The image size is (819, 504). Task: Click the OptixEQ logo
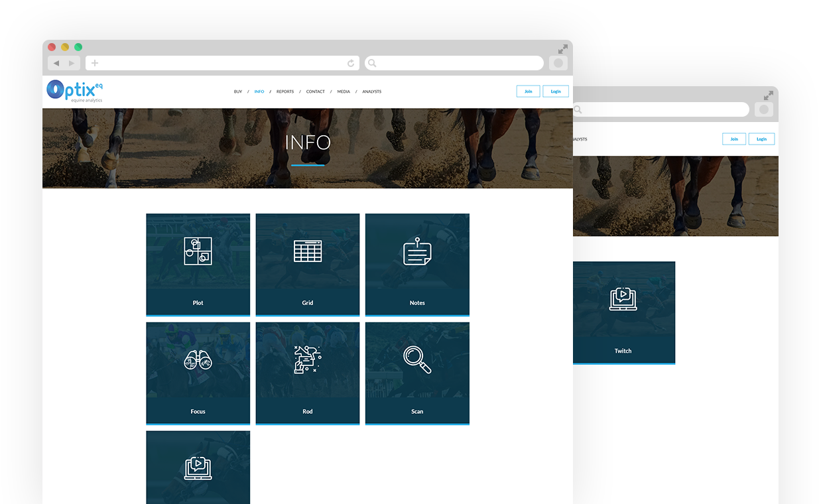click(75, 91)
